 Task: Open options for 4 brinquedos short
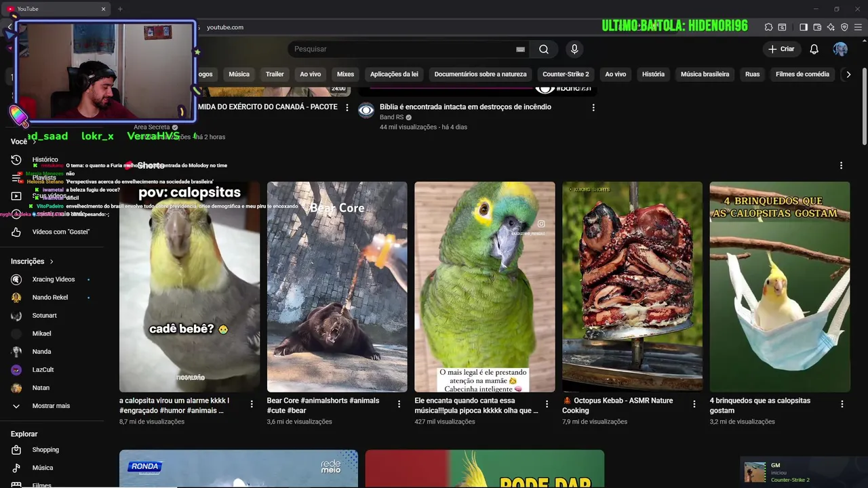[842, 404]
